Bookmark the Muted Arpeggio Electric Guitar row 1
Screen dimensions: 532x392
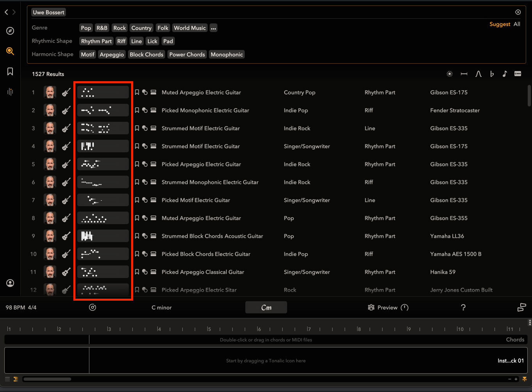click(x=137, y=93)
